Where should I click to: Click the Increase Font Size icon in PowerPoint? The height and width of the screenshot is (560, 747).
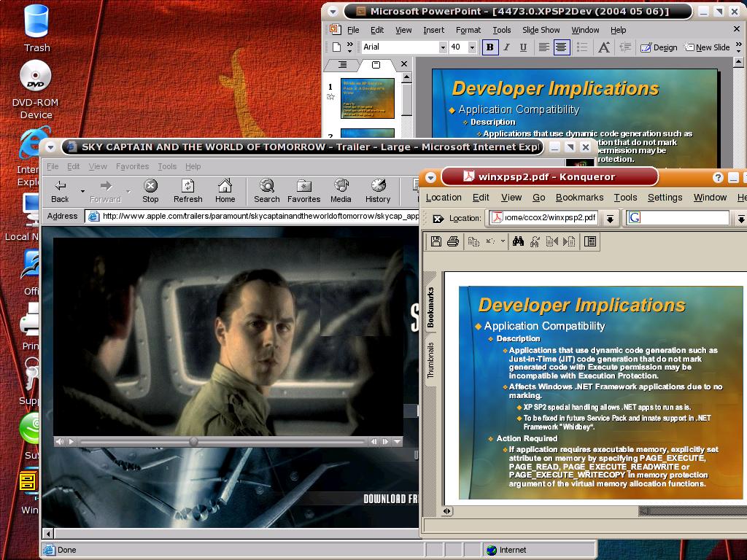604,47
